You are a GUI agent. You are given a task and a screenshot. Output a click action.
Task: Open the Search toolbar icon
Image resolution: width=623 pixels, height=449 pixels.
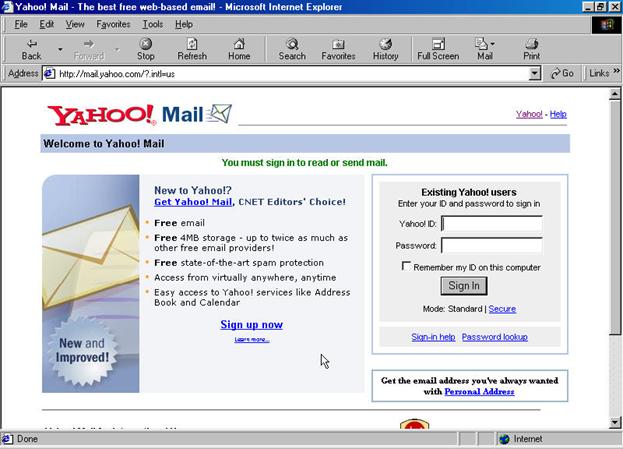coord(292,49)
